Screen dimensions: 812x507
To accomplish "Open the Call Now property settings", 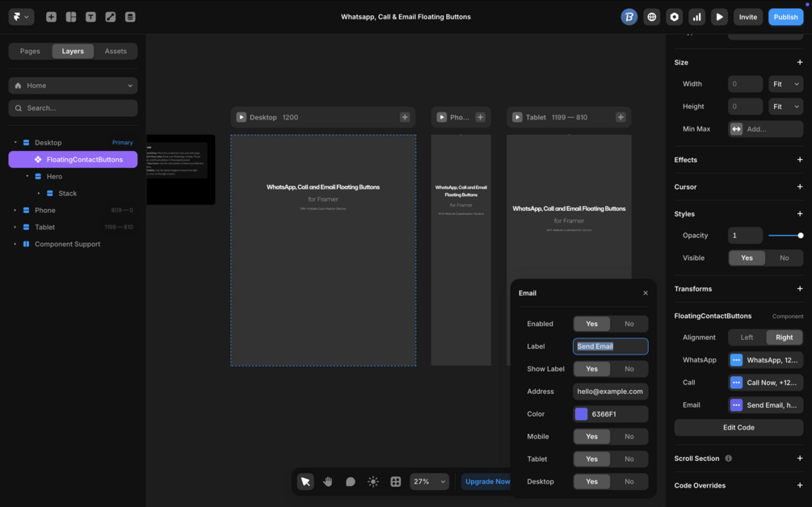I will point(766,383).
